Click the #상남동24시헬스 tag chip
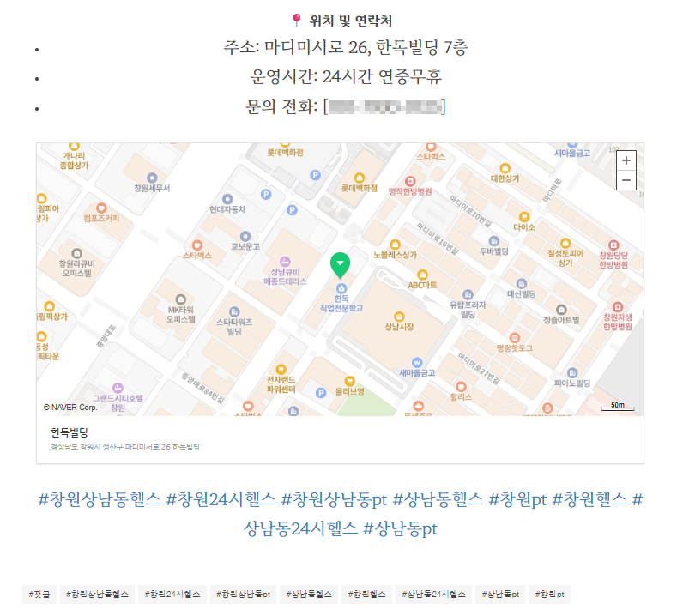The height and width of the screenshot is (616, 683). 433,595
